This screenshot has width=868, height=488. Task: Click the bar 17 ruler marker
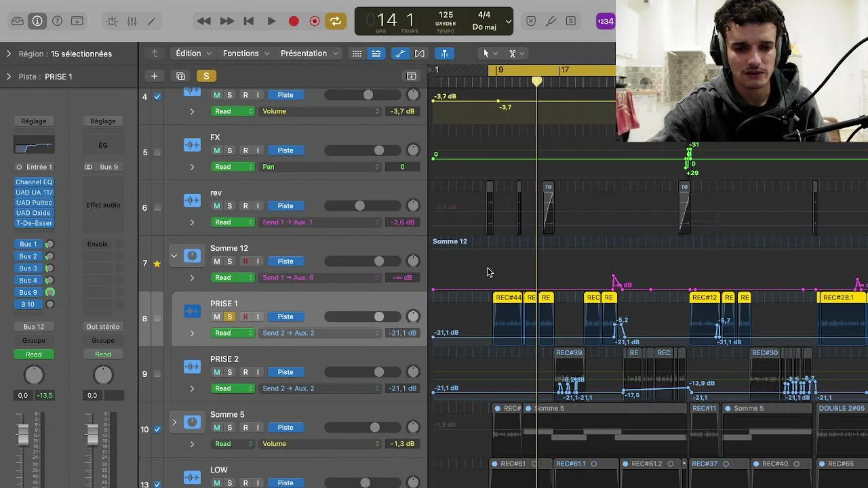tap(564, 70)
